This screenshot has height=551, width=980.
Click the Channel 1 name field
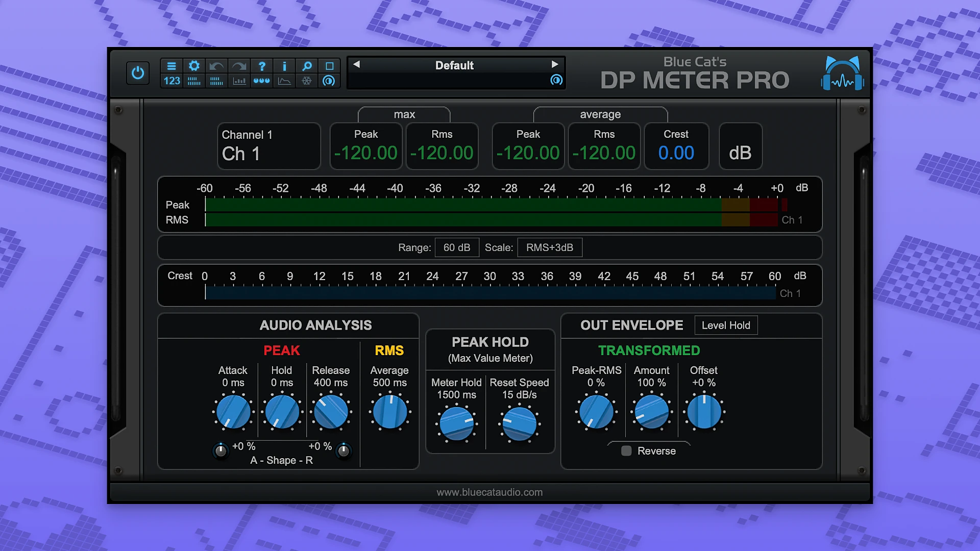click(269, 146)
